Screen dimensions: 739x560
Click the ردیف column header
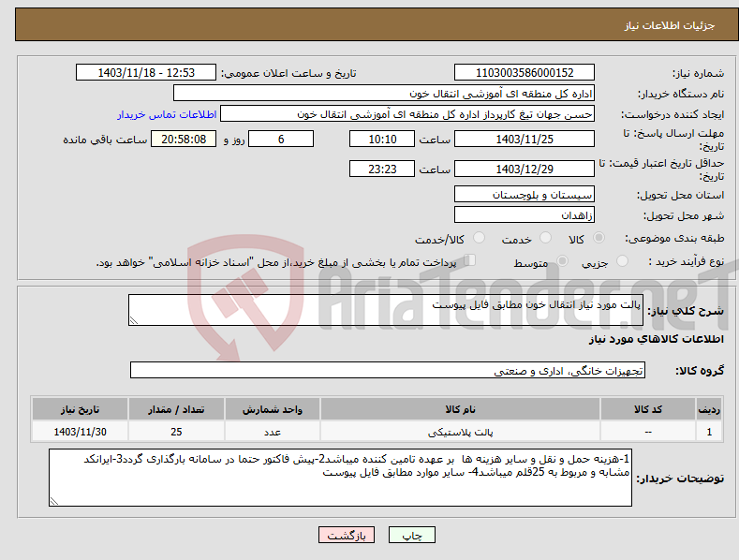(x=709, y=409)
